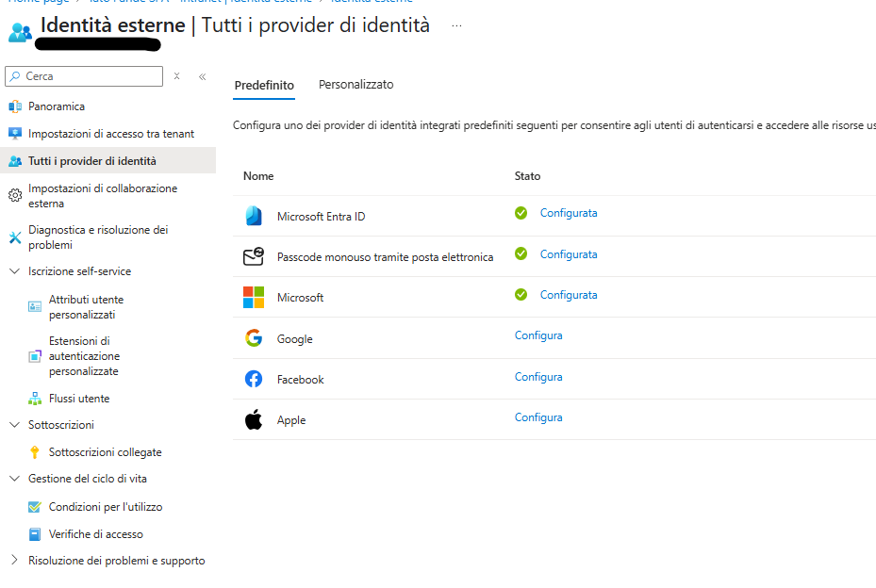Image resolution: width=876 pixels, height=588 pixels.
Task: Open the ellipsis more options menu
Action: coord(456,25)
